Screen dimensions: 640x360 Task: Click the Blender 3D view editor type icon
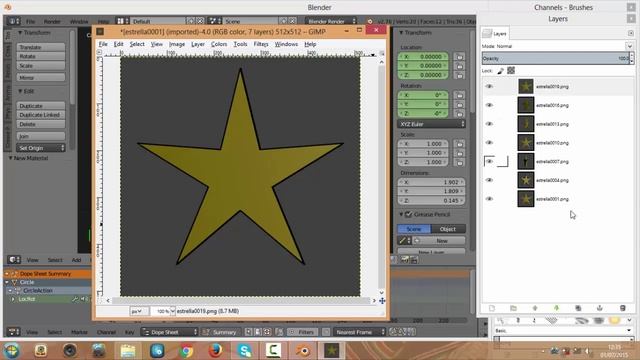(x=13, y=260)
